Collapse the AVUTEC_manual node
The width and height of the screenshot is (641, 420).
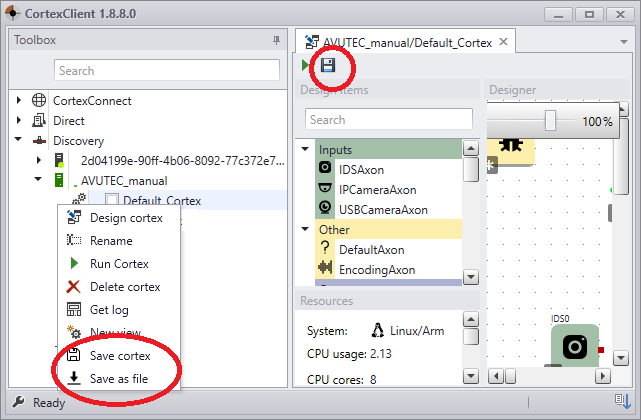38,179
